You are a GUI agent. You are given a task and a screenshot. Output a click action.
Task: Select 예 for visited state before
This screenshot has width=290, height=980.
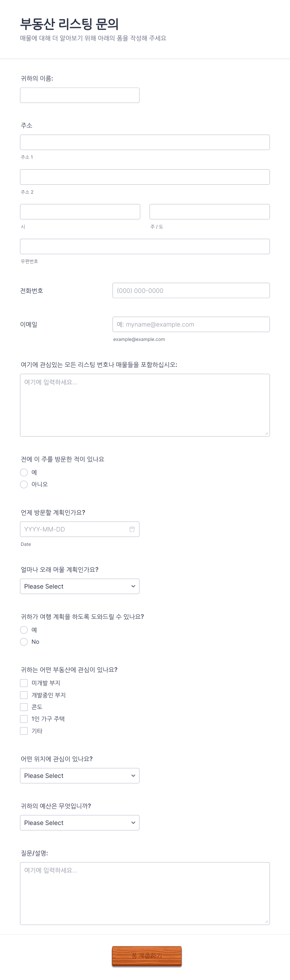(24, 473)
